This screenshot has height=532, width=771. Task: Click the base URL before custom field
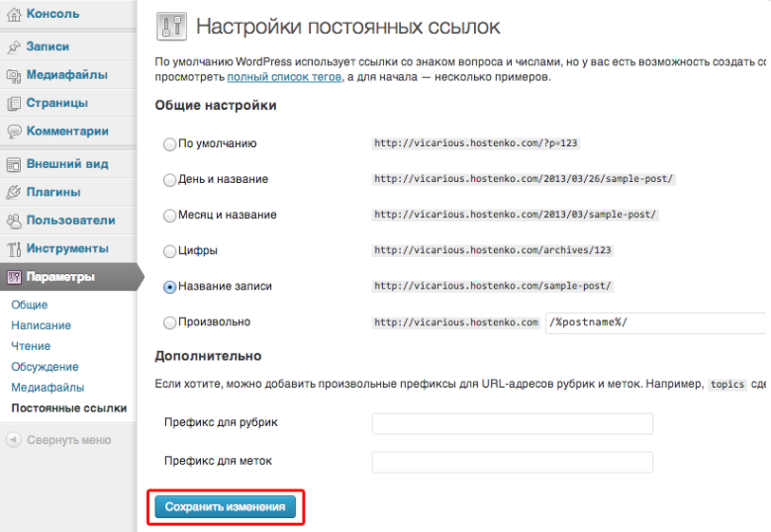tap(456, 322)
